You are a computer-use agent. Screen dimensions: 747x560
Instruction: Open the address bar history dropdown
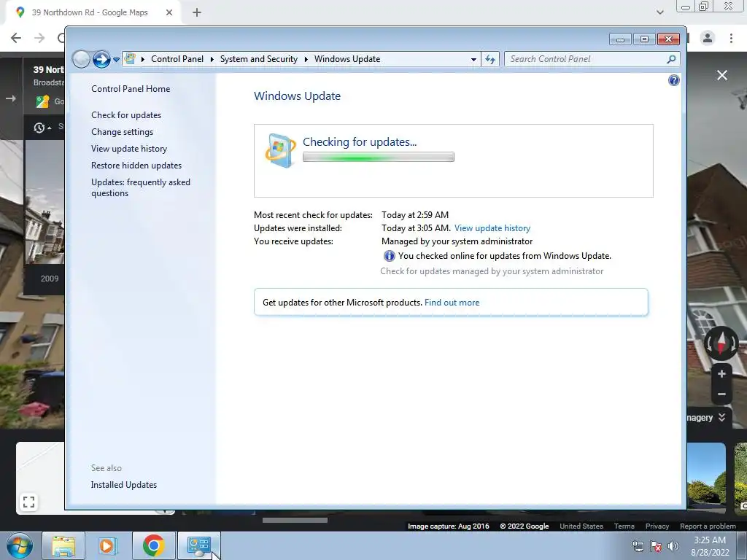click(x=473, y=60)
